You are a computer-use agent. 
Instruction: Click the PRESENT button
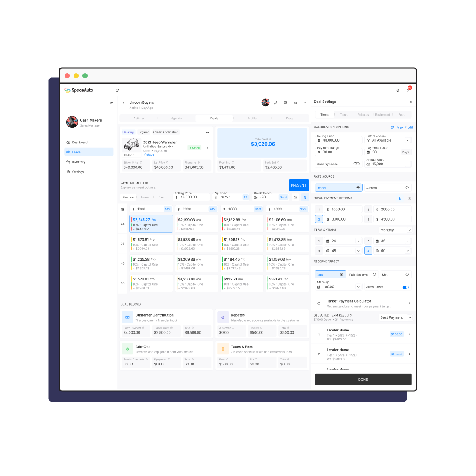point(299,185)
